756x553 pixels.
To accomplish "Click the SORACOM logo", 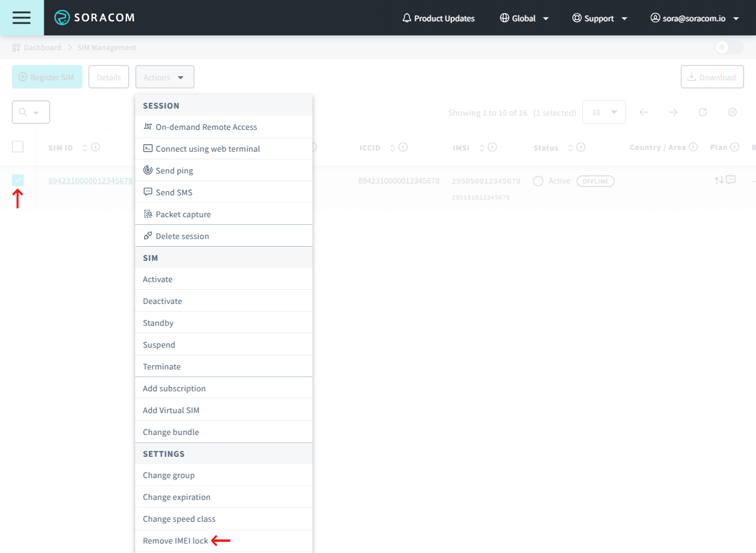I will click(x=94, y=18).
